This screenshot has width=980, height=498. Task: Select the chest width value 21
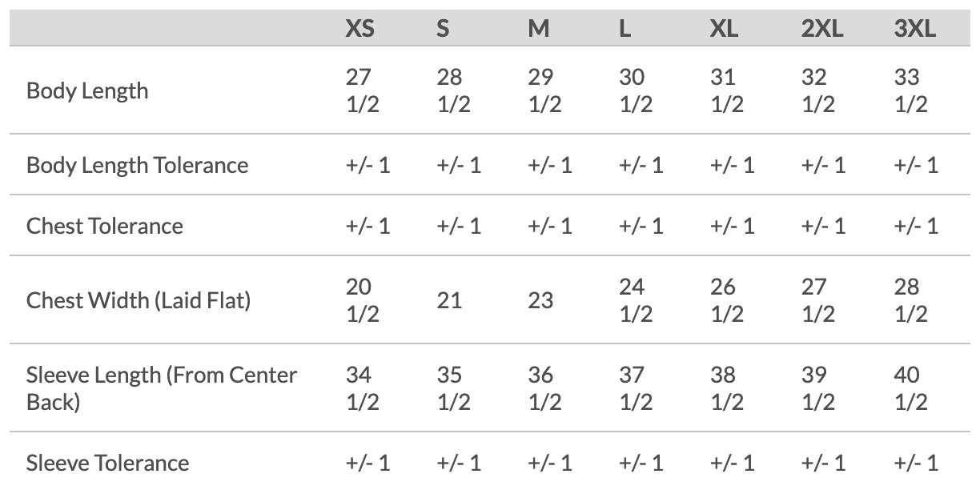point(449,300)
